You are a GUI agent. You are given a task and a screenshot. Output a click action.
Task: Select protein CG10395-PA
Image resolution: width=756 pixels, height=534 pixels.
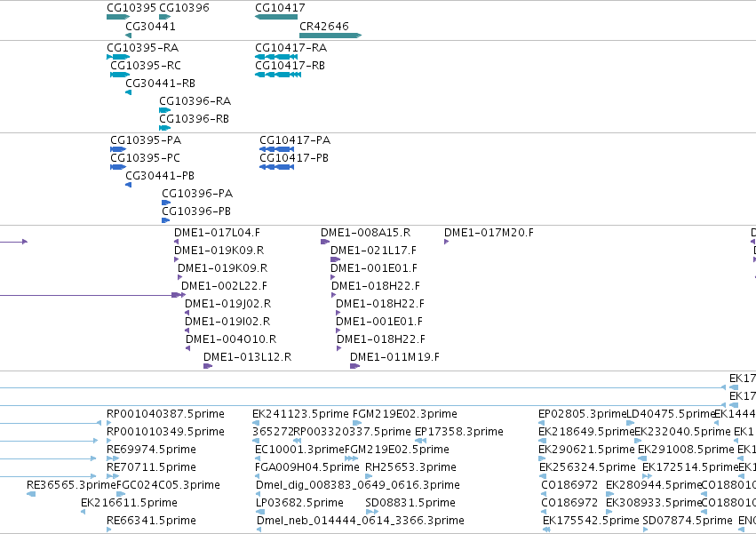[118, 149]
